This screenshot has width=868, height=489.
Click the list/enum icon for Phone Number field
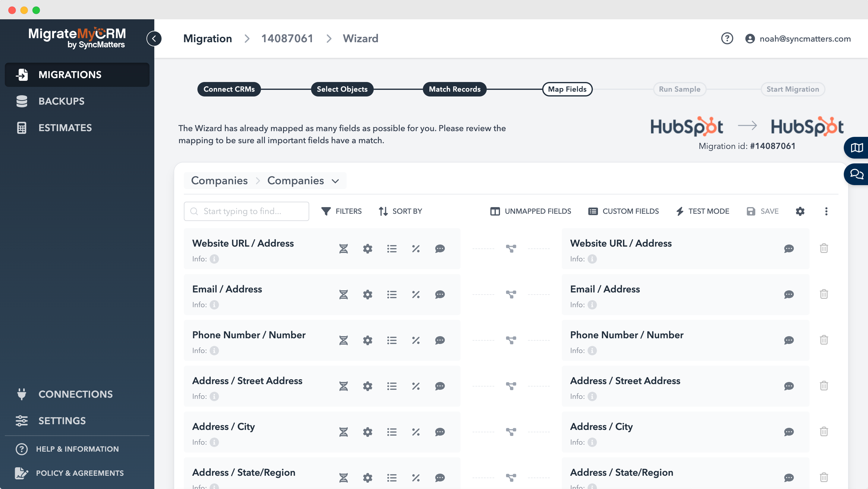click(392, 340)
